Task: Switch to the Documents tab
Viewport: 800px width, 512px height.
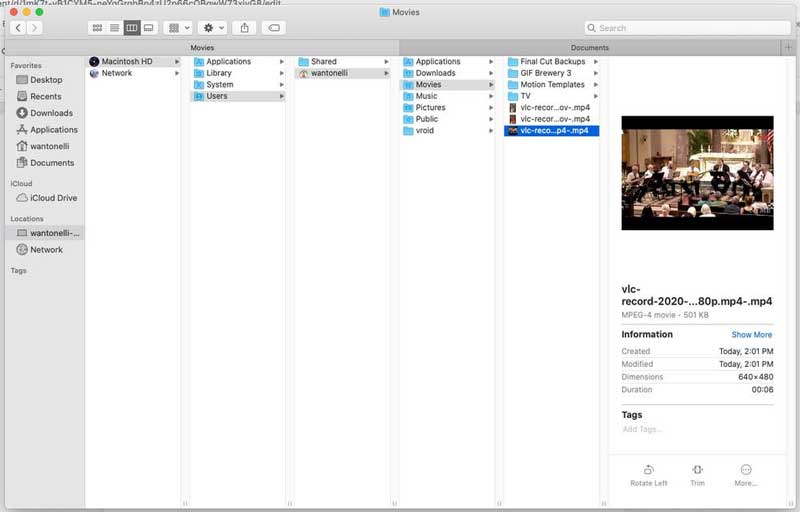Action: [x=590, y=47]
